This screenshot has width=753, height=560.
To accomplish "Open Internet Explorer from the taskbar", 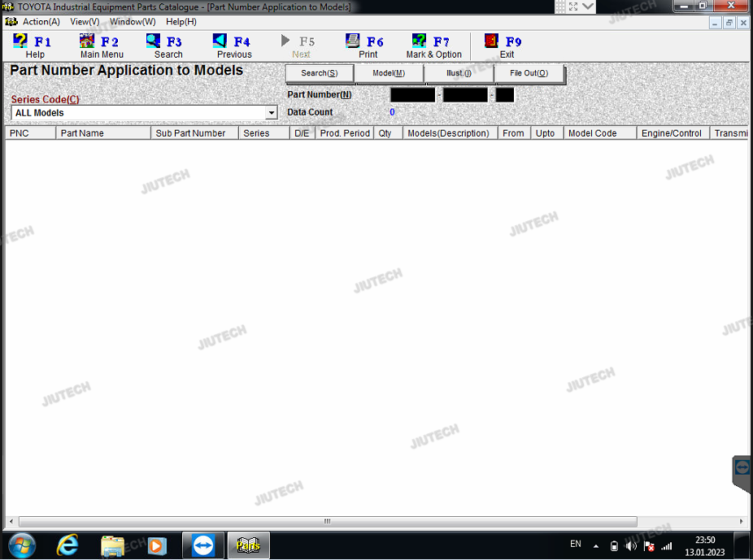I will pyautogui.click(x=67, y=545).
